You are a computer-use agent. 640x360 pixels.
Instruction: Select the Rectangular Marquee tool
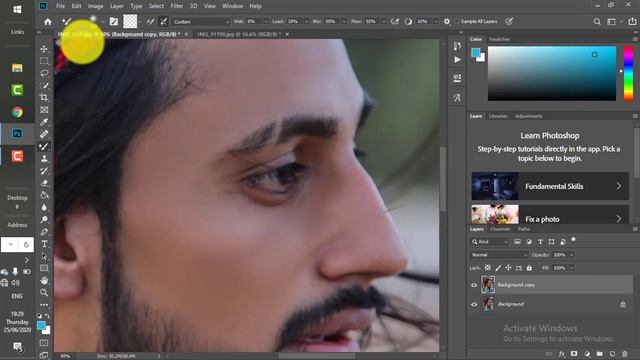(44, 61)
